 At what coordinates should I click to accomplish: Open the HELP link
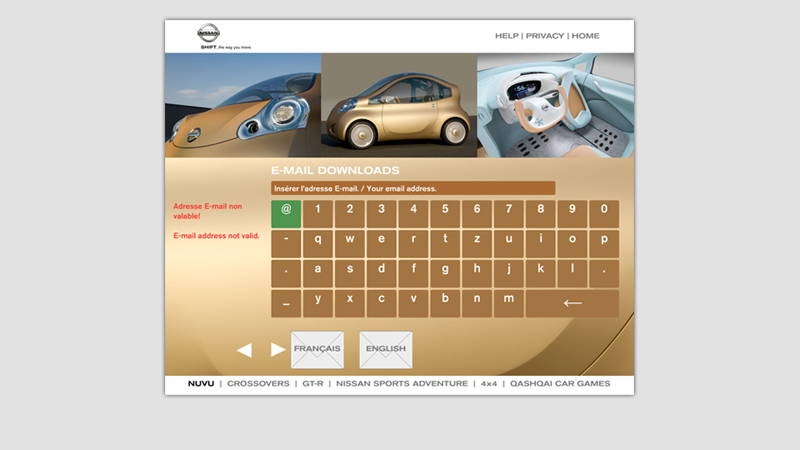[x=506, y=36]
